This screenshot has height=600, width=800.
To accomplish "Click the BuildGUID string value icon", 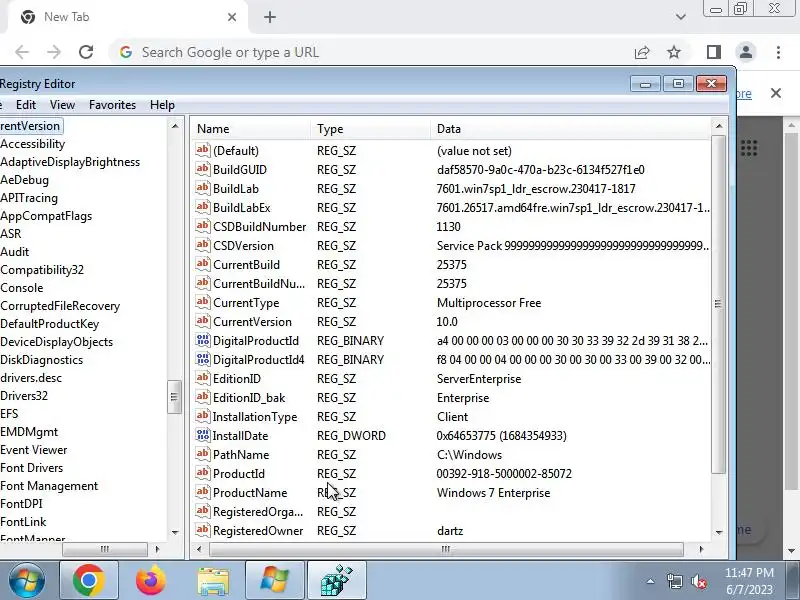I will [x=203, y=169].
